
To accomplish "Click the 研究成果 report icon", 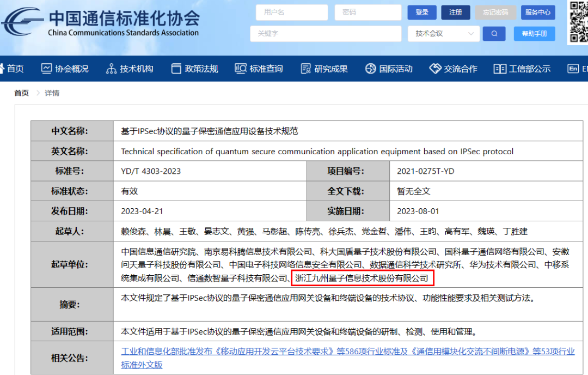I will (x=305, y=69).
